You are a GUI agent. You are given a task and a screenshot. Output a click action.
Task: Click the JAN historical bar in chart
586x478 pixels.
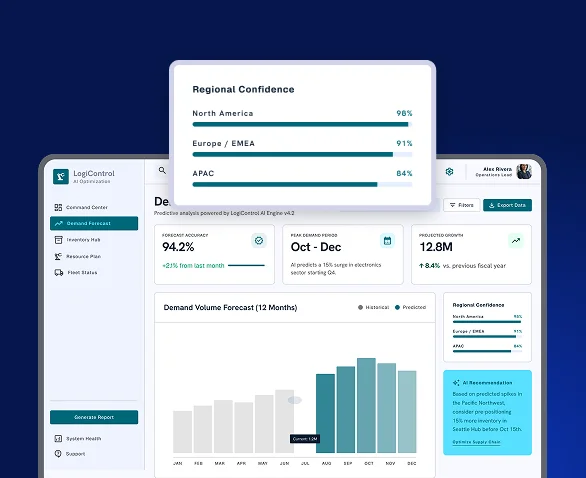pyautogui.click(x=182, y=432)
